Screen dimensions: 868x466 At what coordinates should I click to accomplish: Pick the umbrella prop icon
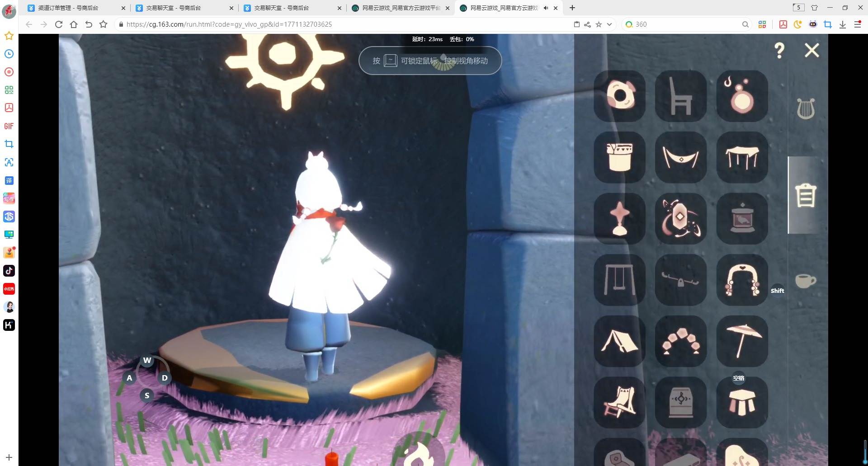point(742,341)
